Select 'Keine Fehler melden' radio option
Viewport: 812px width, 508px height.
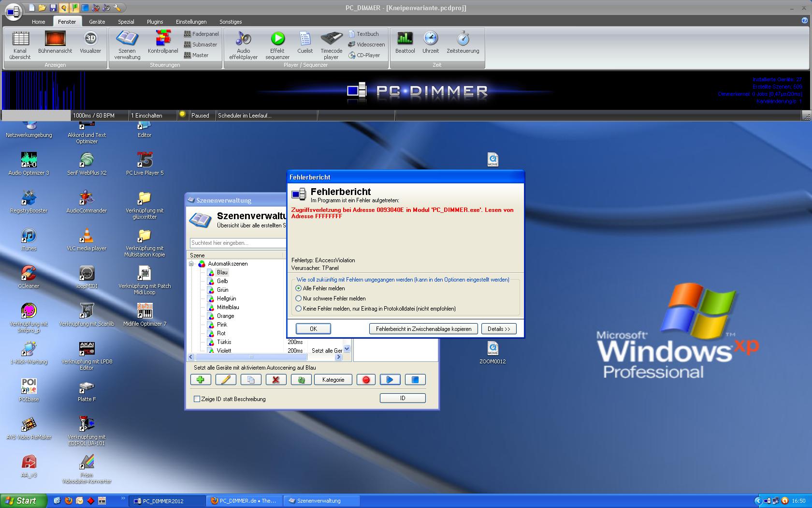[299, 309]
